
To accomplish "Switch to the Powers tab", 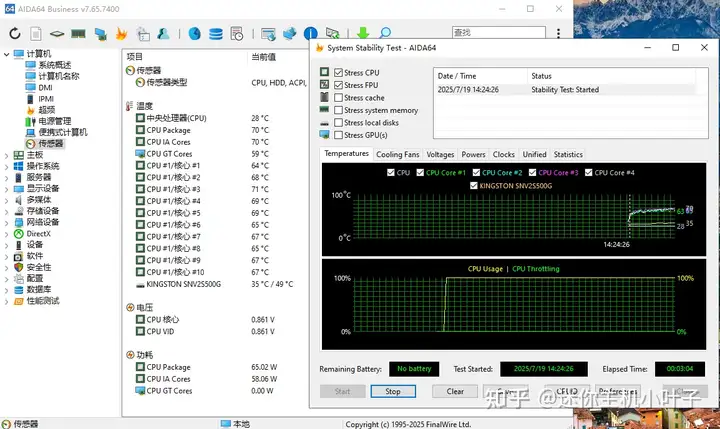I will tap(473, 154).
